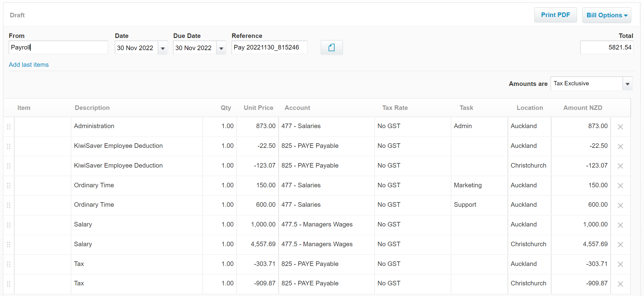This screenshot has height=296, width=644.
Task: Click the Account column header
Action: point(297,108)
